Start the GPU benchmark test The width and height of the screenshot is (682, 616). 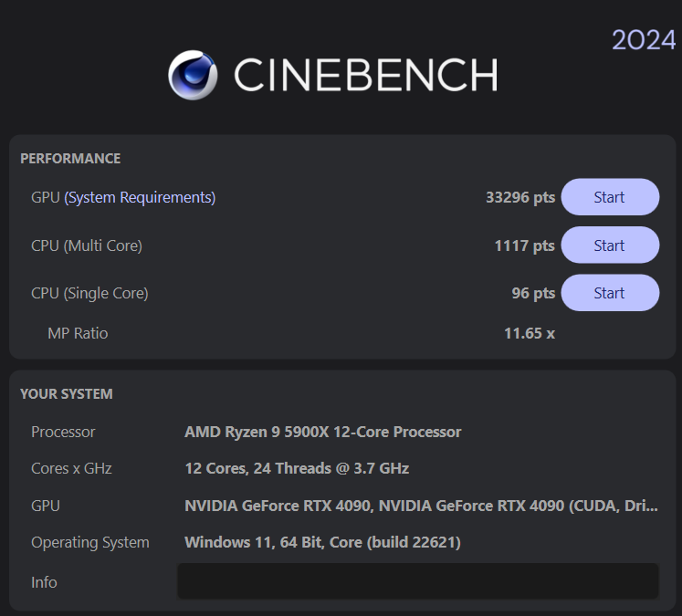point(609,197)
